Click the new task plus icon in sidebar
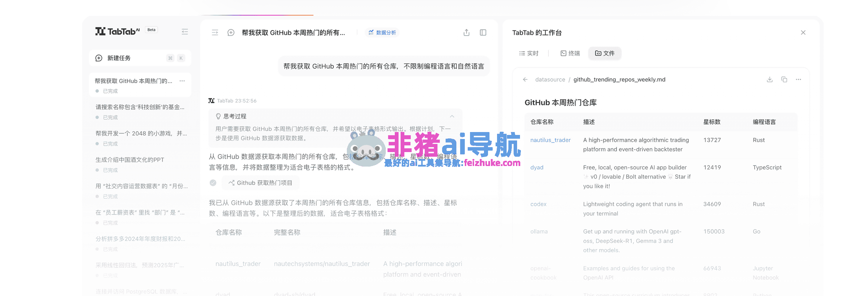Viewport: 868px width, 296px height. point(99,58)
